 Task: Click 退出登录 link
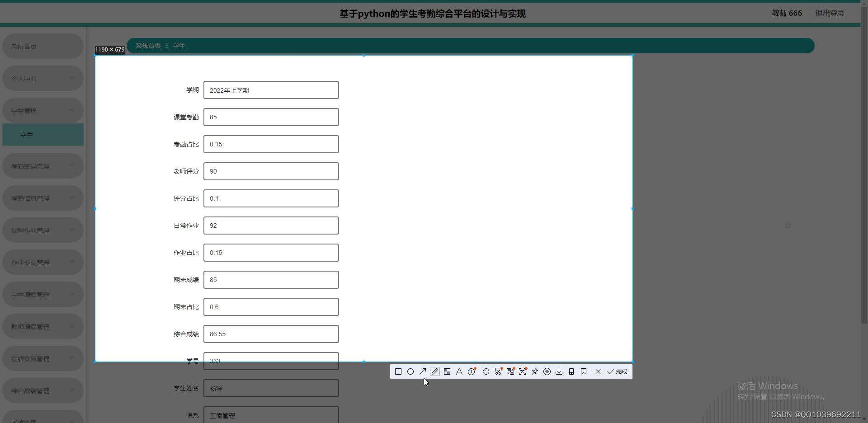click(x=830, y=13)
